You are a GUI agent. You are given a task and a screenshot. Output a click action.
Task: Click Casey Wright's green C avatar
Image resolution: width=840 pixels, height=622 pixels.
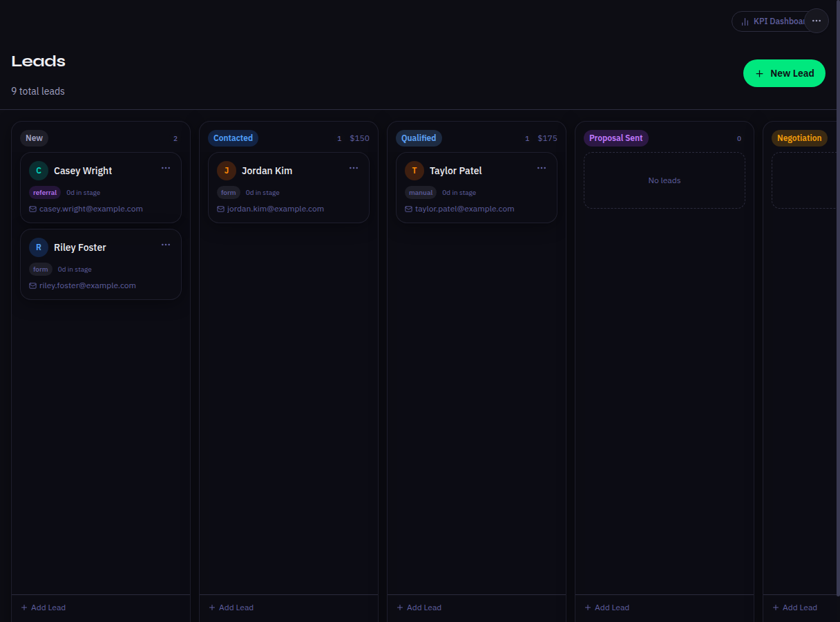(x=39, y=171)
